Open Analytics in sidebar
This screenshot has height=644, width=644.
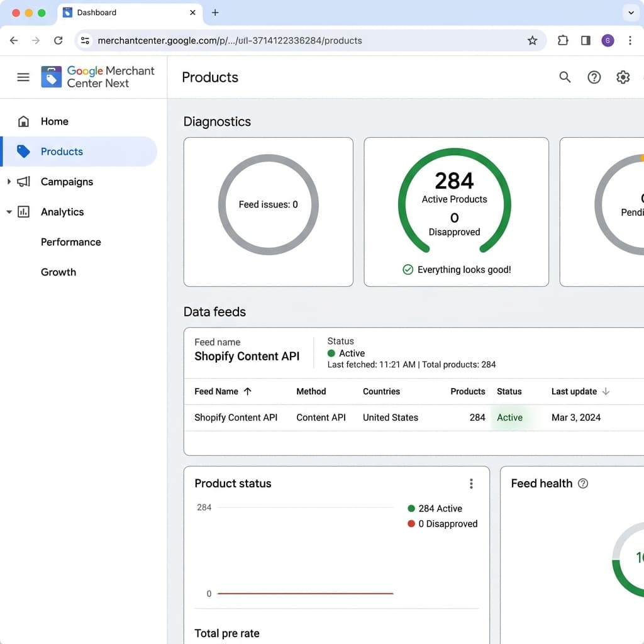click(x=62, y=212)
